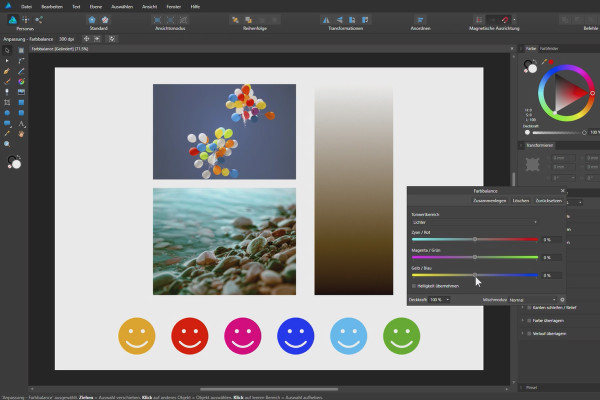Switch to the Designer persona icon
Screen dimensions: 600x400
click(x=13, y=20)
